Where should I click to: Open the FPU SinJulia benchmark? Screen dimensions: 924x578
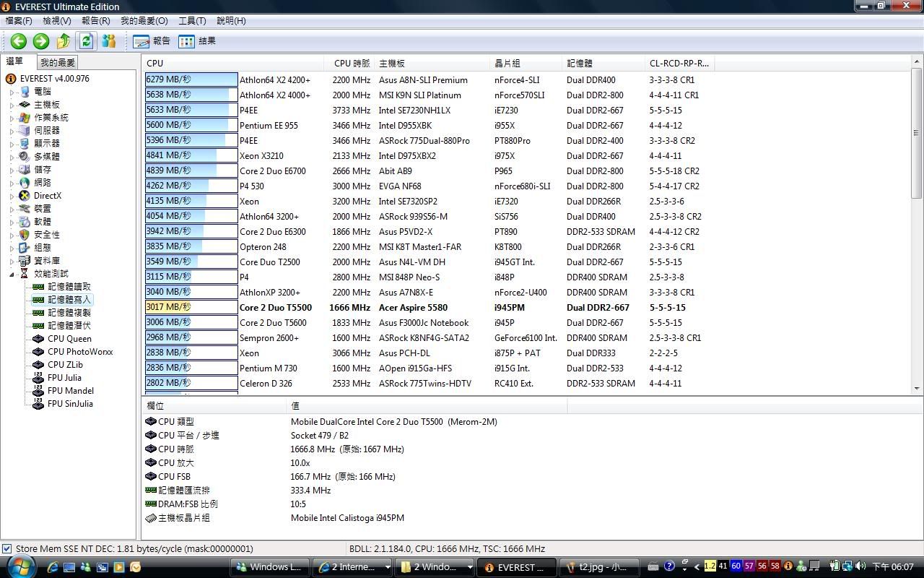(70, 404)
